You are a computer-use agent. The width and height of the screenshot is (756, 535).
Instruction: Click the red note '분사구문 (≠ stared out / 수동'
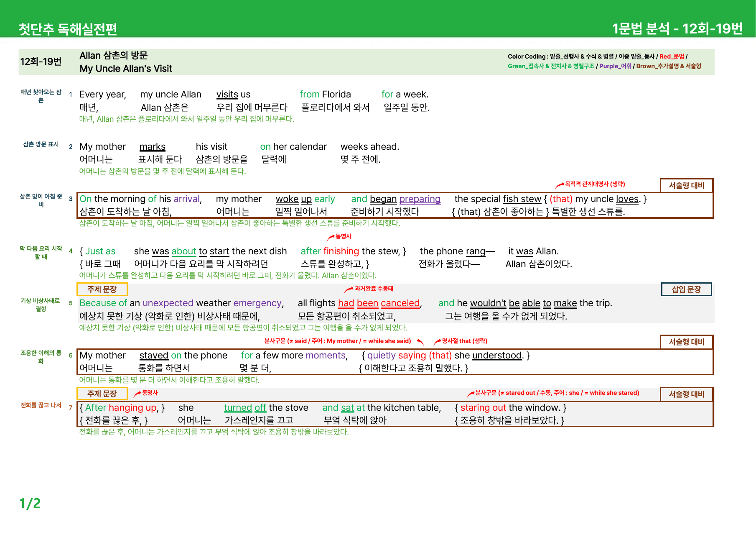(x=557, y=393)
